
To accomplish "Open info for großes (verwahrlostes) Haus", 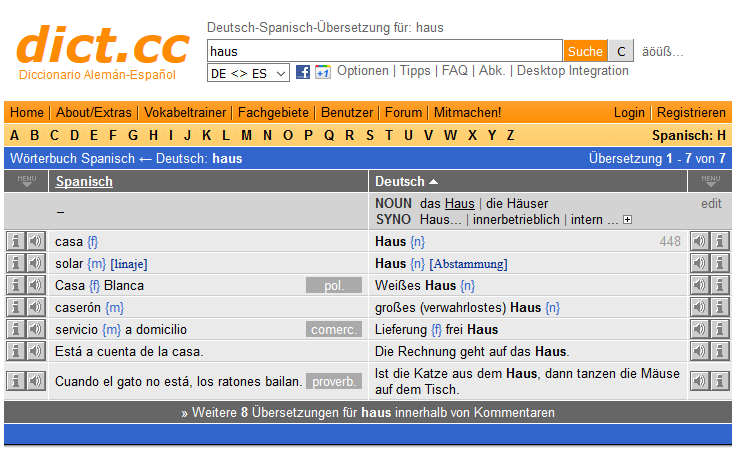I will pyautogui.click(x=719, y=307).
